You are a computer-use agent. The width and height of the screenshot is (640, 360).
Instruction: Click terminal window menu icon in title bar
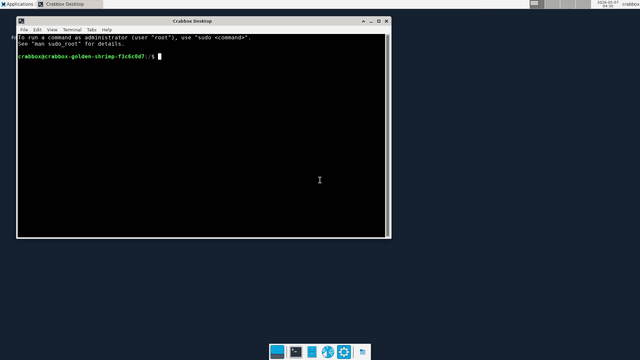tap(21, 21)
